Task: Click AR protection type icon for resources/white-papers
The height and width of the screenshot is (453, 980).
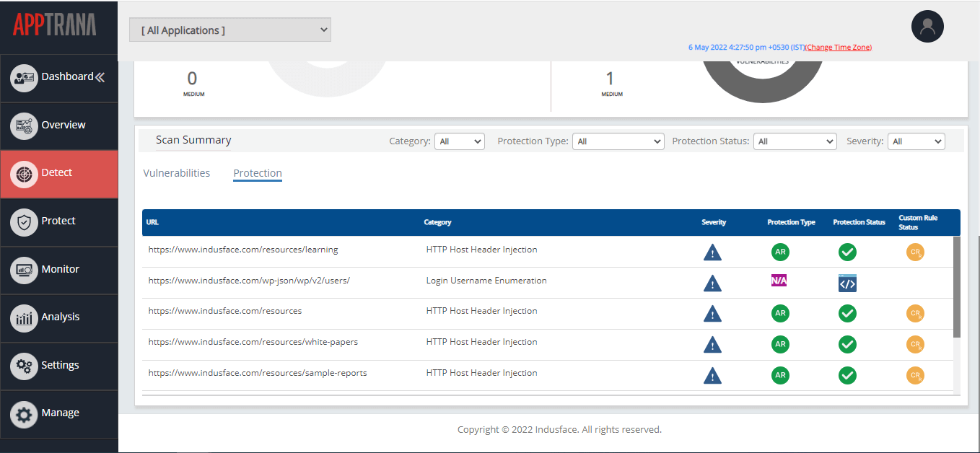Action: coord(780,344)
